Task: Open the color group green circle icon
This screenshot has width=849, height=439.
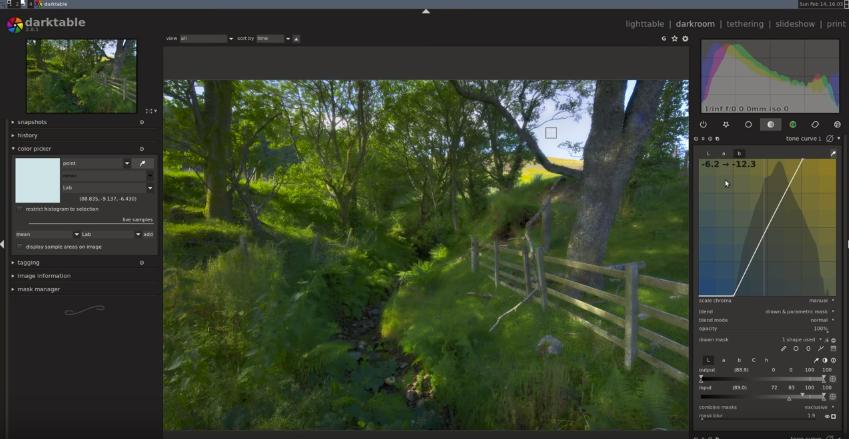Action: tap(793, 125)
